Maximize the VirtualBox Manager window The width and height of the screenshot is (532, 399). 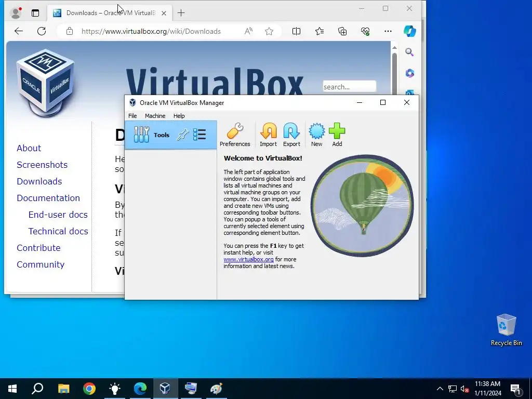tap(383, 102)
